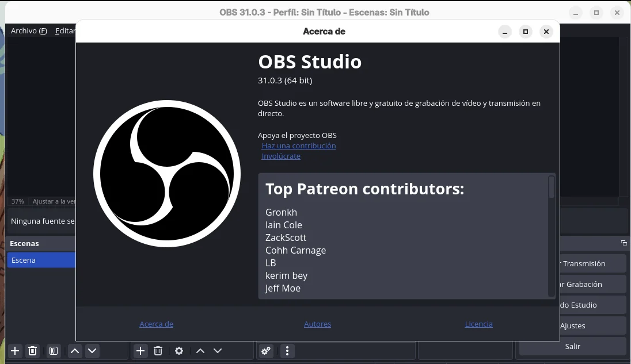This screenshot has height=364, width=631.
Task: Click 'Iain Cole' in contributors list
Action: tap(283, 225)
